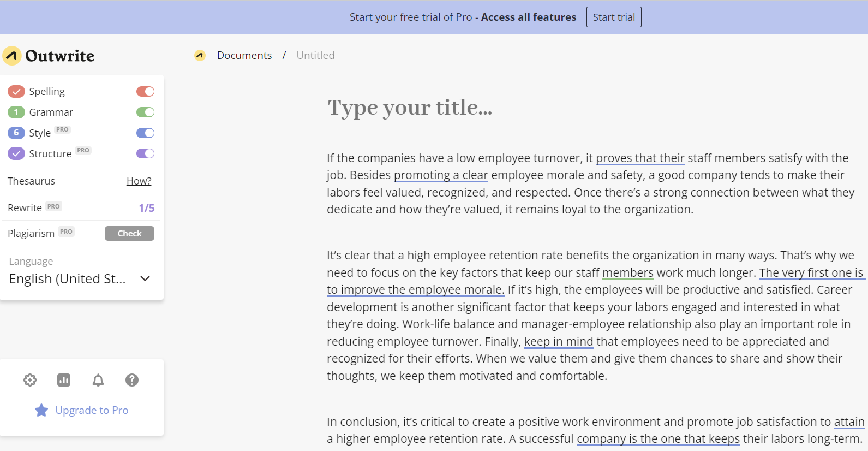This screenshot has width=868, height=451.
Task: Click the Upgrade to Pro star icon
Action: [x=41, y=410]
